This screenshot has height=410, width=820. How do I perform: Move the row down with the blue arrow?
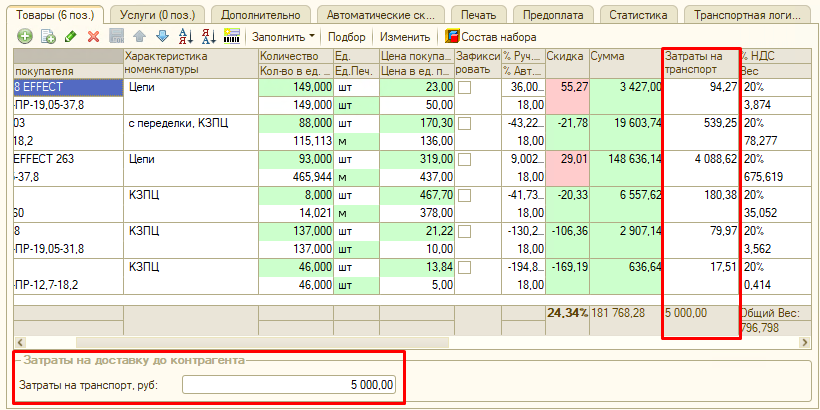pyautogui.click(x=162, y=37)
